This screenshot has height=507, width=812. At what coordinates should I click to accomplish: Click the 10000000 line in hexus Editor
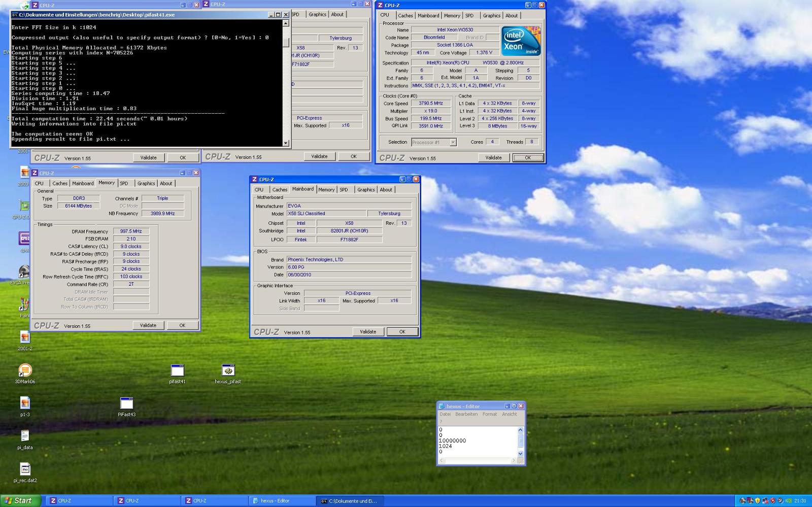pyautogui.click(x=452, y=441)
